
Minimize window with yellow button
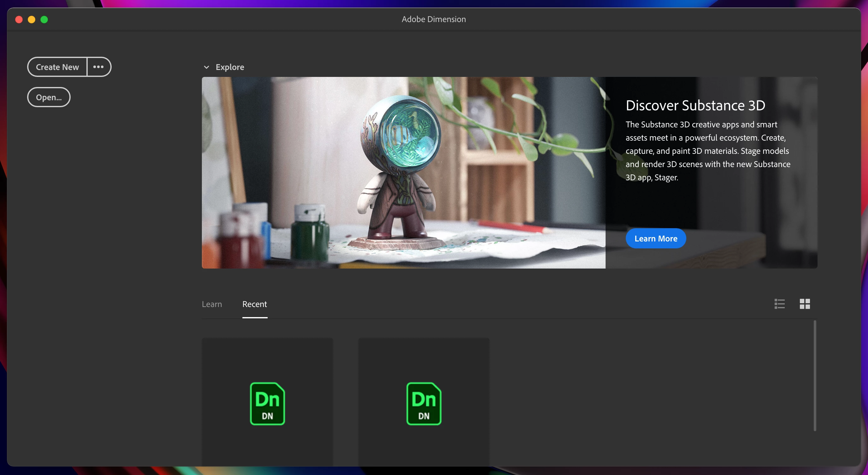31,20
